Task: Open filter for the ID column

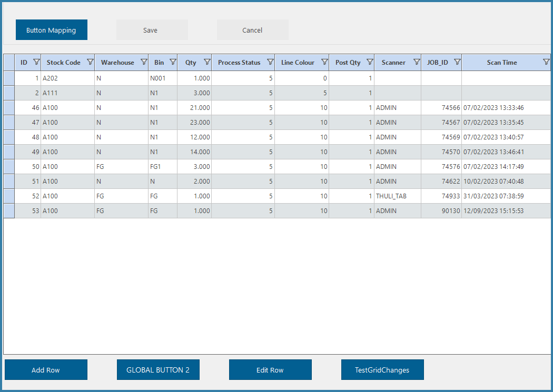Action: [36, 62]
